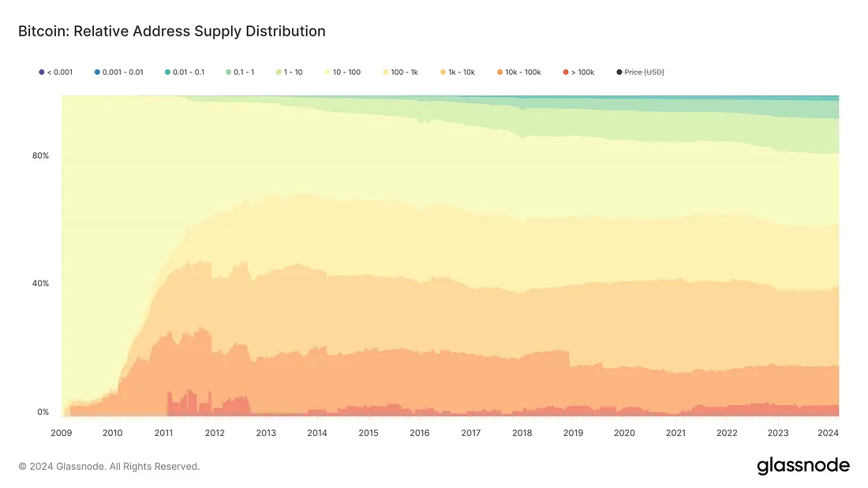This screenshot has width=868, height=488.
Task: Click the purple dot for "< 0.001" legend
Action: coord(42,73)
